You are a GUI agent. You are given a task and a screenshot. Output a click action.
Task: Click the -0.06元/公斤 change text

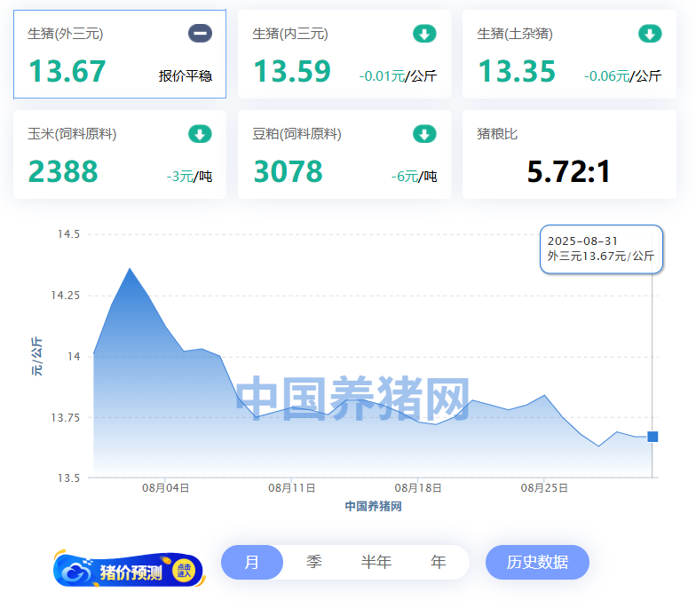click(623, 76)
